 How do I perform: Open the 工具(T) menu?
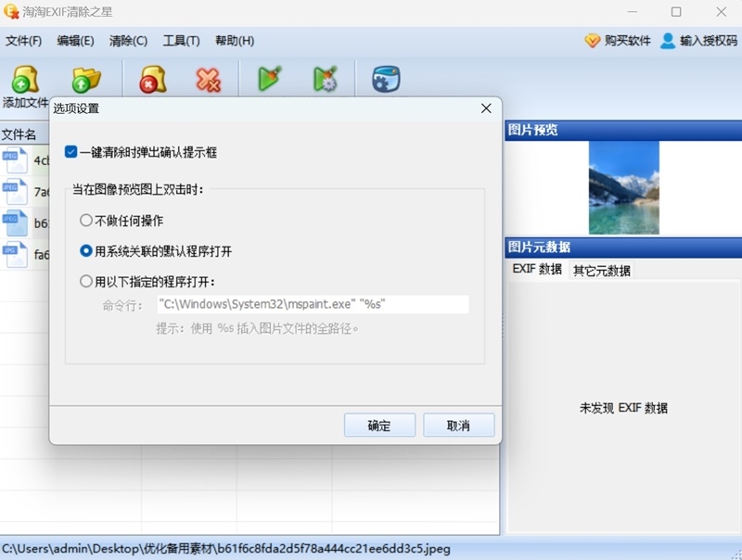(181, 41)
